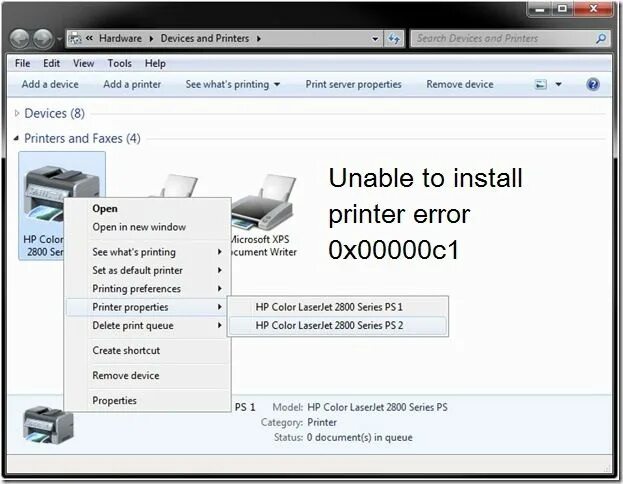The height and width of the screenshot is (484, 623).
Task: Click status text 0 document(s) in queue
Action: [359, 438]
